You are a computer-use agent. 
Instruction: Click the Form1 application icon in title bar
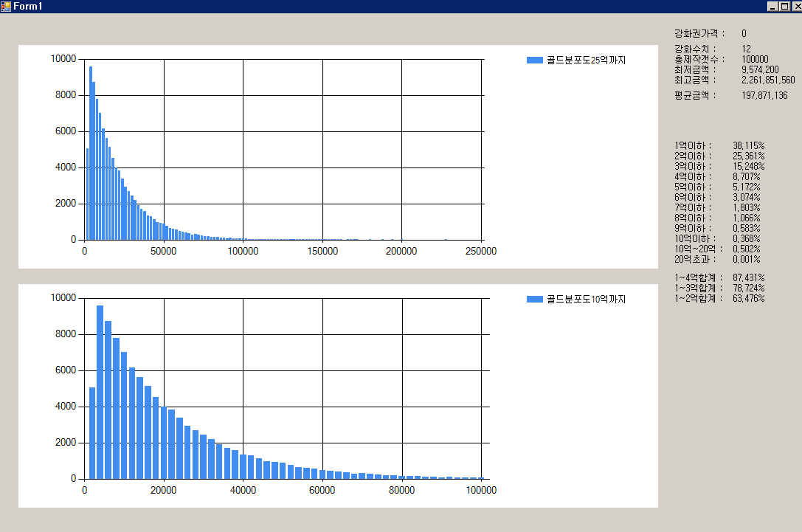(x=6, y=6)
